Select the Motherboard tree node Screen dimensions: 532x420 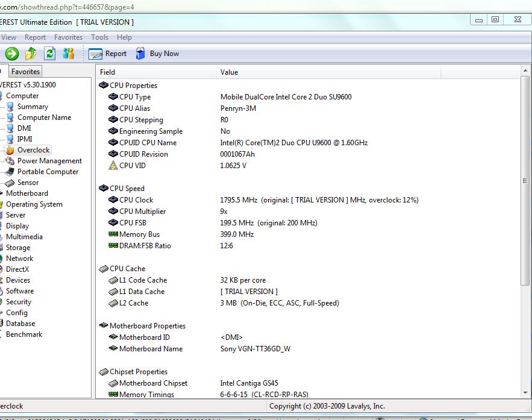(27, 193)
